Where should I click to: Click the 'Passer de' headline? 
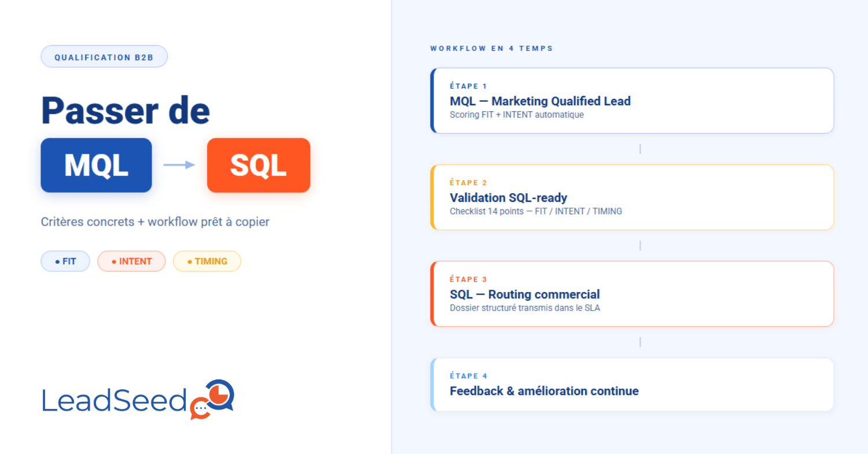pyautogui.click(x=126, y=110)
